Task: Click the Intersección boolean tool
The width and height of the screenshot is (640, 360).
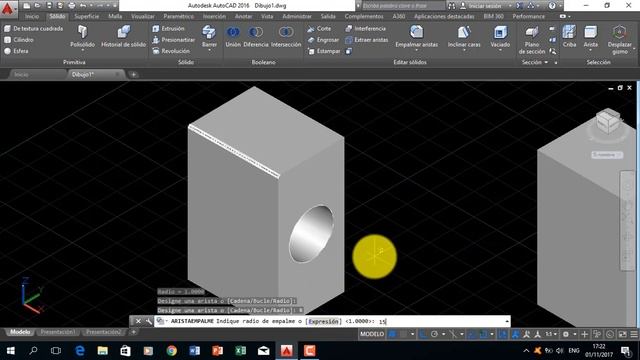Action: click(286, 36)
